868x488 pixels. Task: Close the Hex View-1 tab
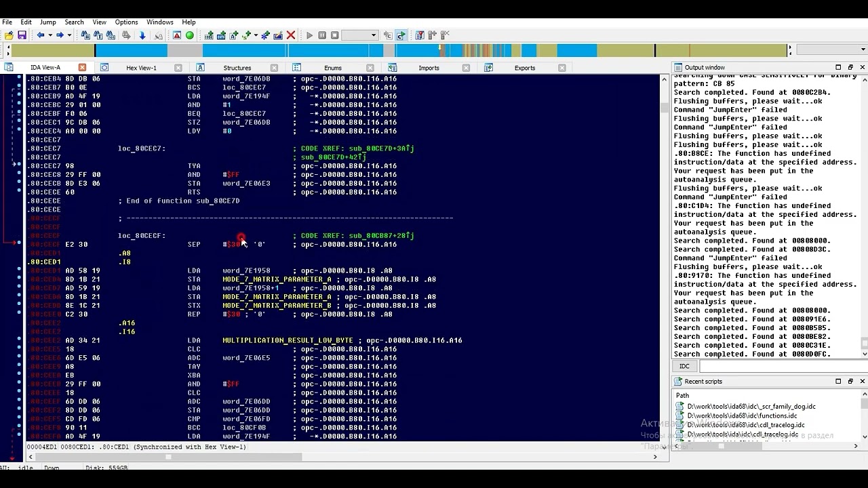(178, 68)
